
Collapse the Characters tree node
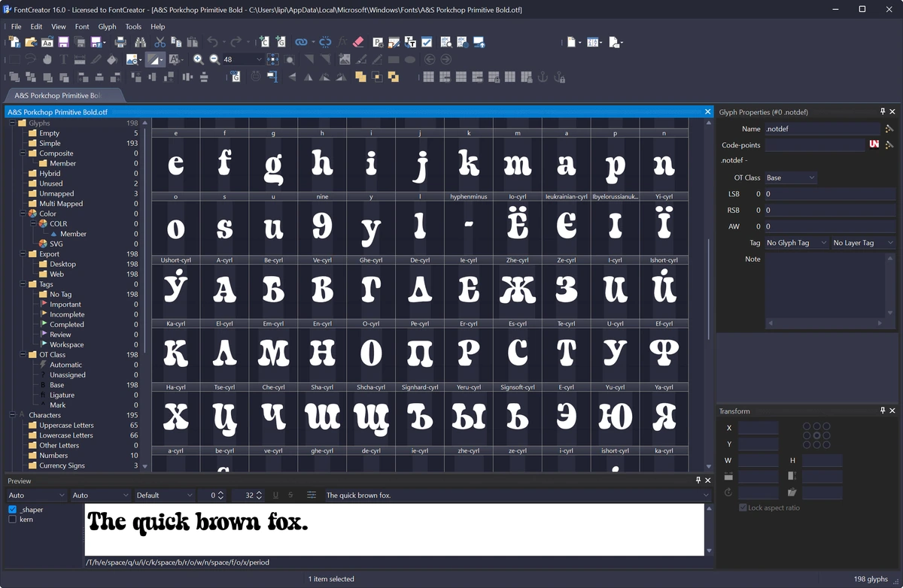coord(12,415)
